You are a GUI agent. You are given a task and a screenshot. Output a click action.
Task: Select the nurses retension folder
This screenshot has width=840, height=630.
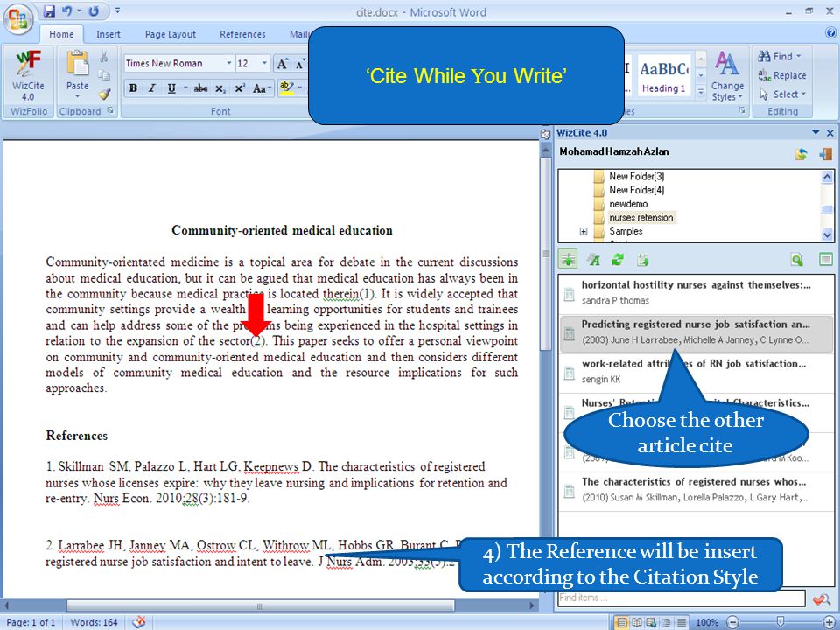640,218
